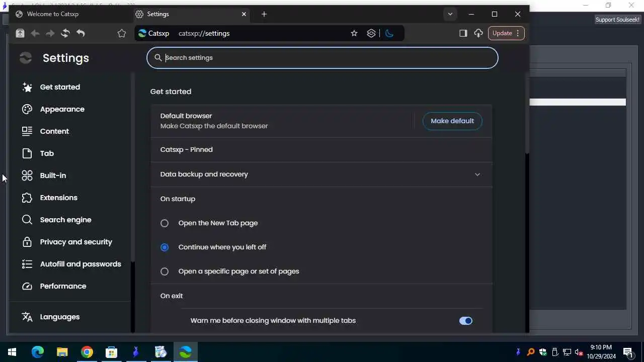The height and width of the screenshot is (362, 644).
Task: Close the Settings tab
Action: pos(244,14)
